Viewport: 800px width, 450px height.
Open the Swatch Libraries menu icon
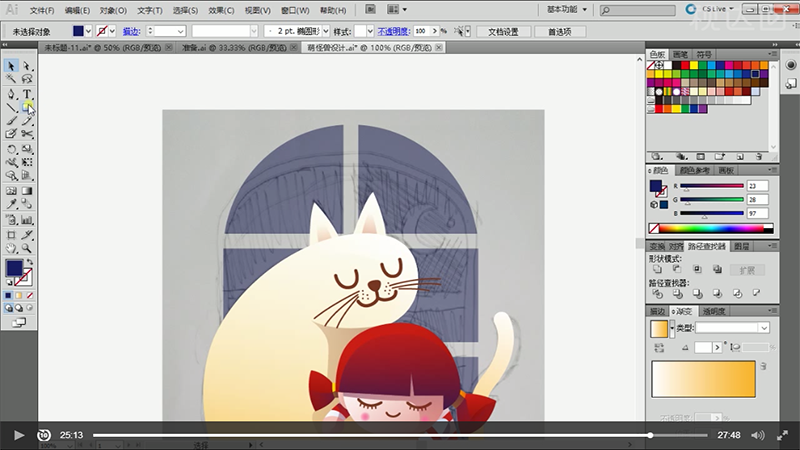pyautogui.click(x=657, y=157)
